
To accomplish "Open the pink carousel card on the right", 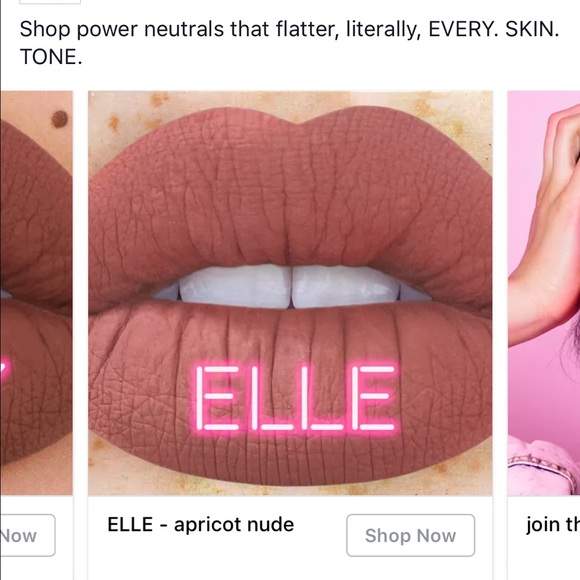I will click(x=544, y=292).
